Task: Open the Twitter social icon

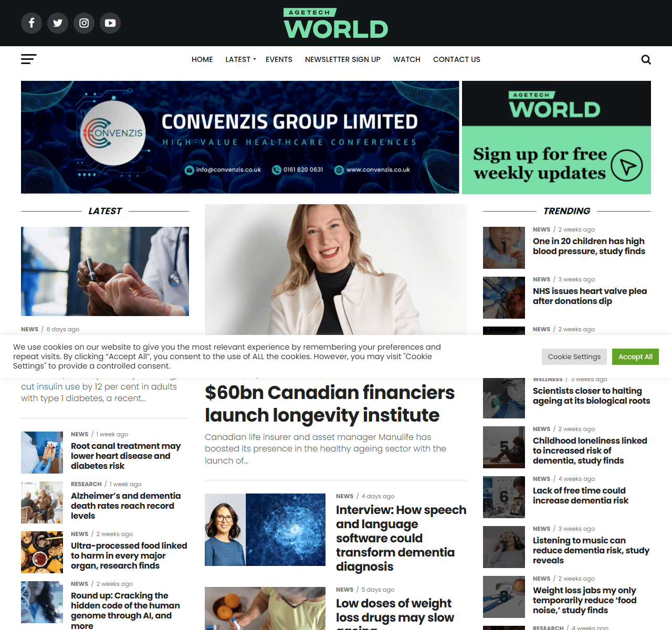Action: 58,23
